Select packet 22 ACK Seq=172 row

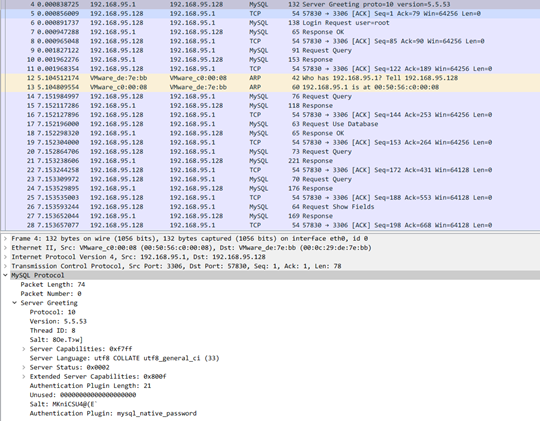point(270,170)
